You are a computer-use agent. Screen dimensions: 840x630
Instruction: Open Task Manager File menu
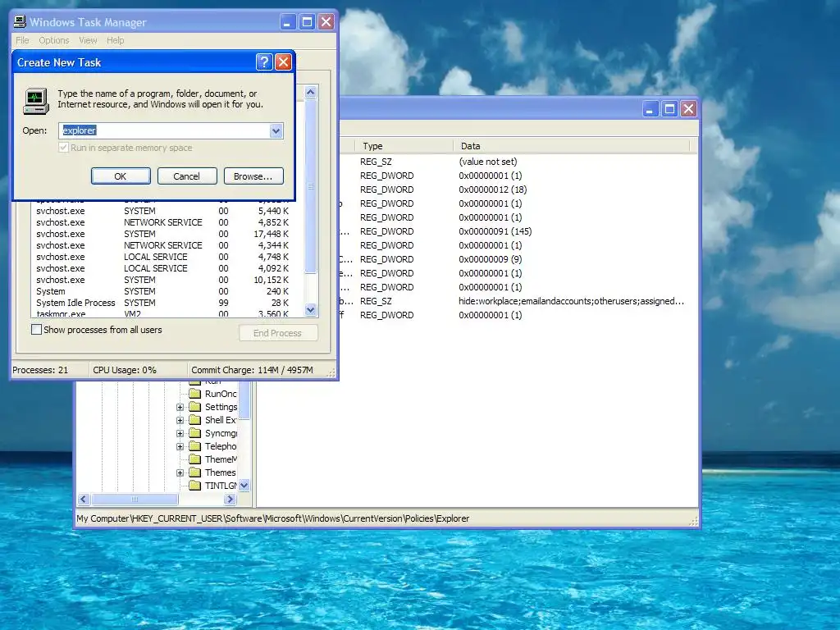pos(22,40)
